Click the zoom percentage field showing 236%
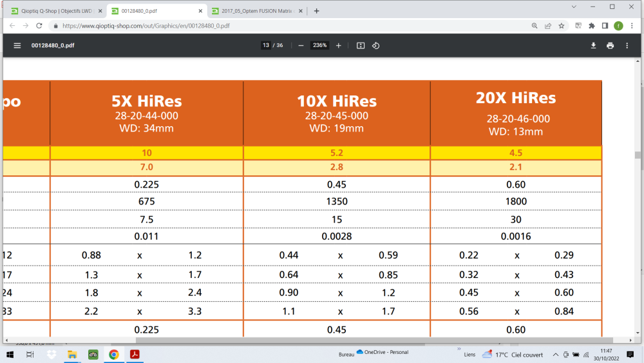The height and width of the screenshot is (363, 644). [319, 46]
